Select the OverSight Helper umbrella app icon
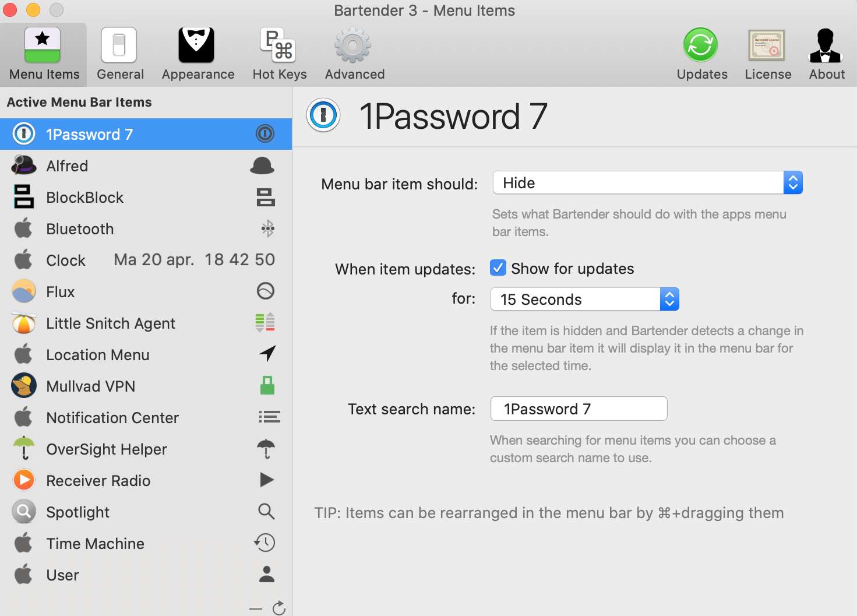 pos(24,448)
